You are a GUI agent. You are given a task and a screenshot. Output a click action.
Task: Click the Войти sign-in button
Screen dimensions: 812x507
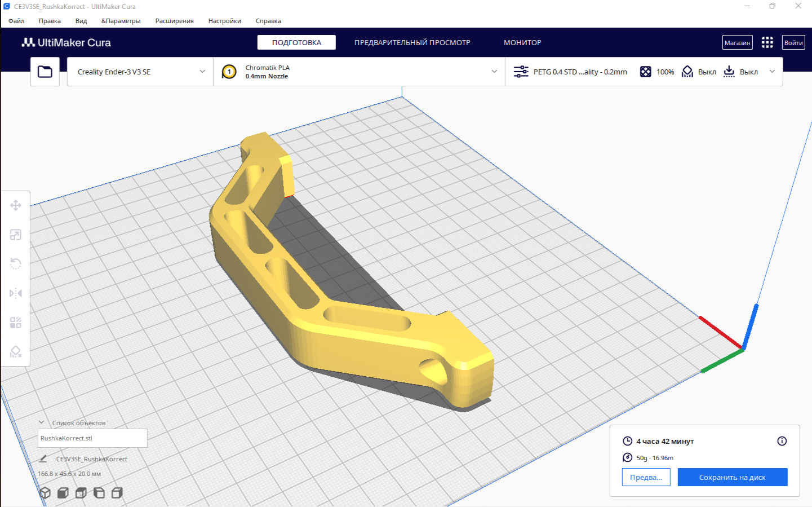(x=793, y=43)
